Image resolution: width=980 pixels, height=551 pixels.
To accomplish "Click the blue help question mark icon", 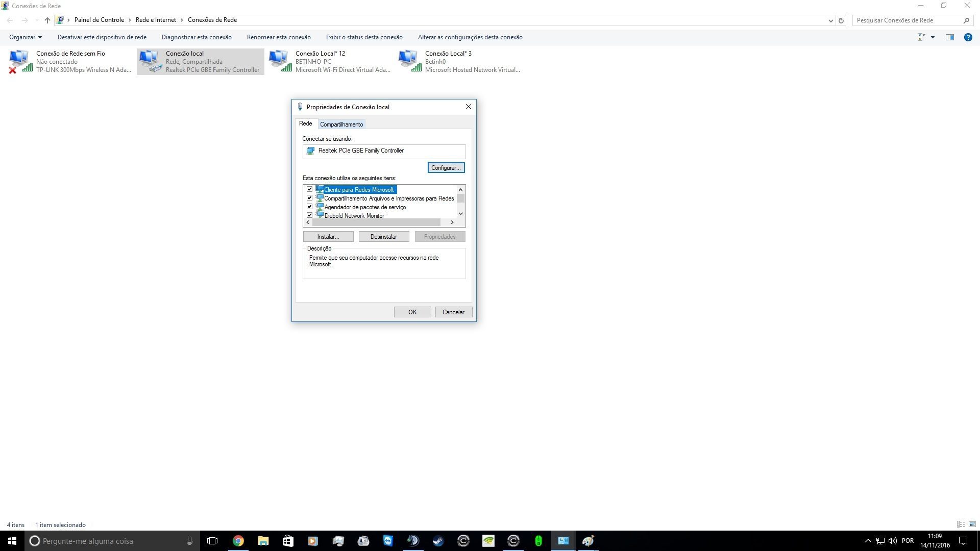I will pos(968,37).
